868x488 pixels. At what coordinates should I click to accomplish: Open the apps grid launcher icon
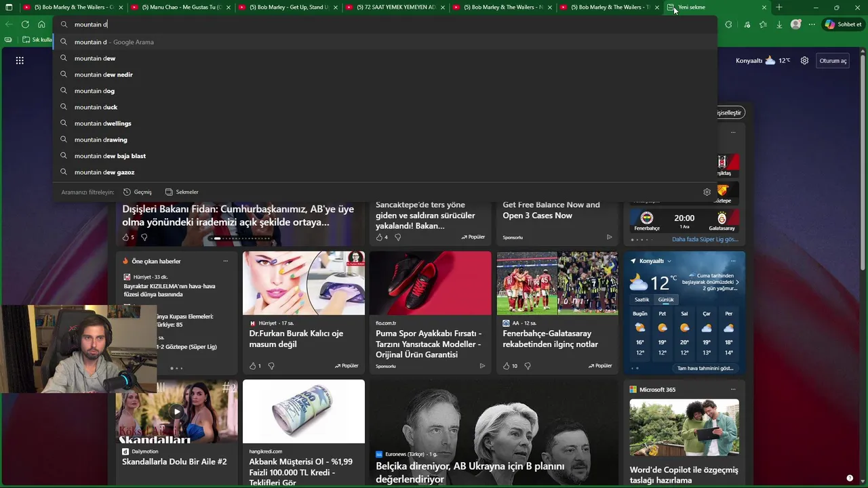20,60
